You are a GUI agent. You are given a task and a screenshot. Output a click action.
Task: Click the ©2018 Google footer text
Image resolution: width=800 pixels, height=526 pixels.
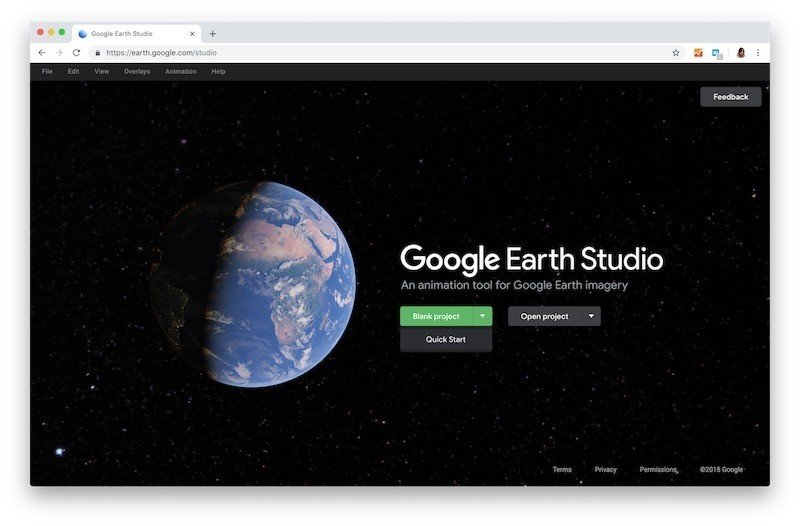coord(721,469)
